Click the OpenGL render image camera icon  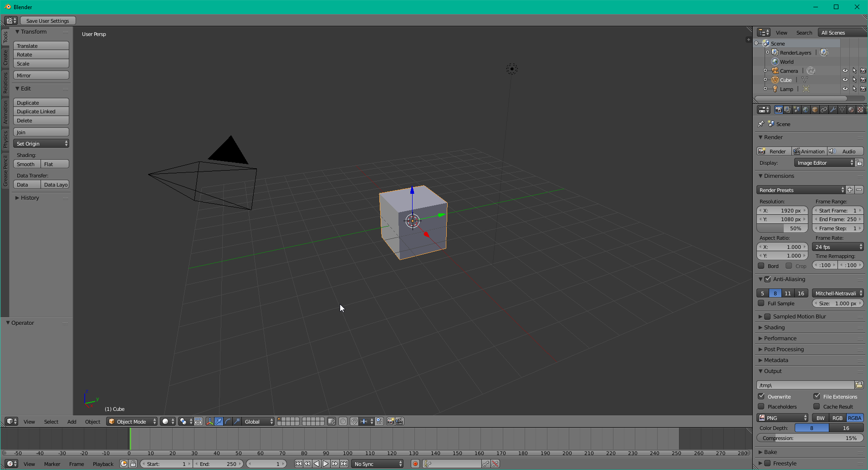coord(390,421)
